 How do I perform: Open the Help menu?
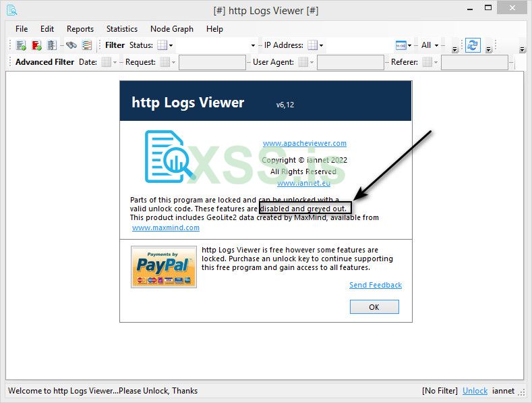coord(214,29)
